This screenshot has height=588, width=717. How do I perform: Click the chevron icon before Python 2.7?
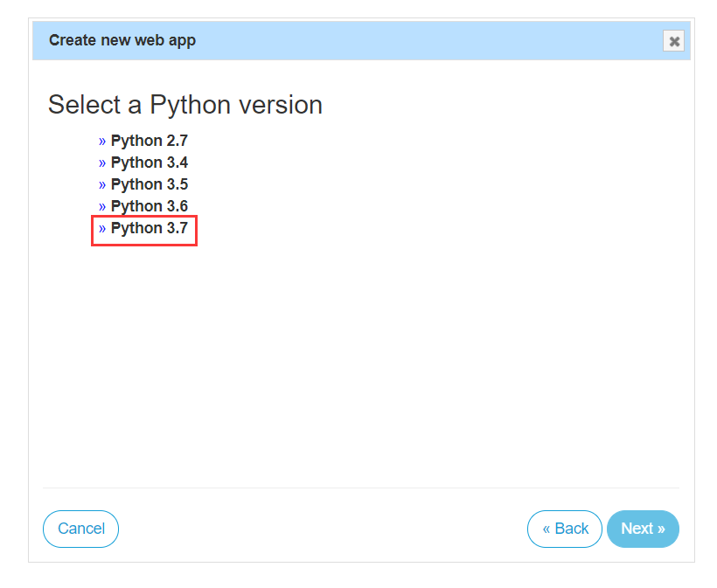click(x=101, y=141)
